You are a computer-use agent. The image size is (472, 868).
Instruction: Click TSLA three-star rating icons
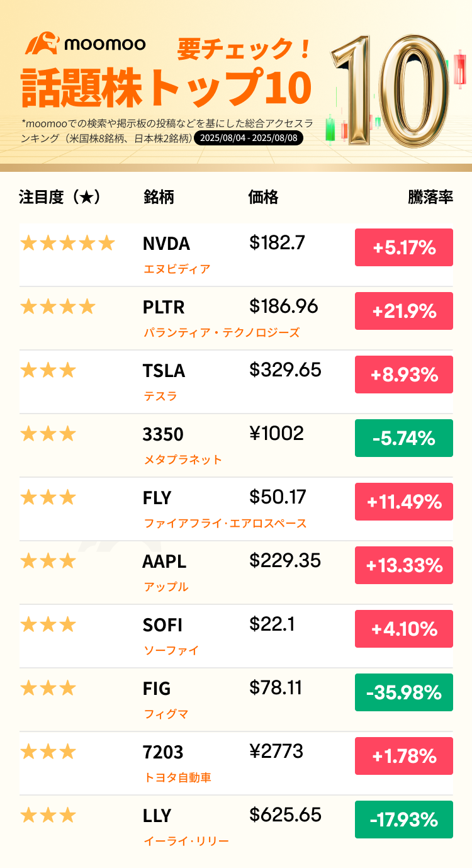click(x=48, y=370)
